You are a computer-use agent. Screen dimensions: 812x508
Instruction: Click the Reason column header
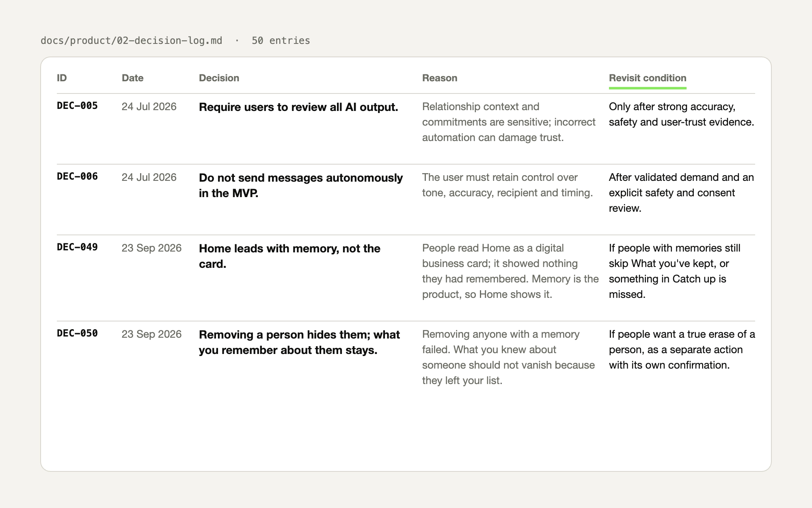click(x=440, y=78)
